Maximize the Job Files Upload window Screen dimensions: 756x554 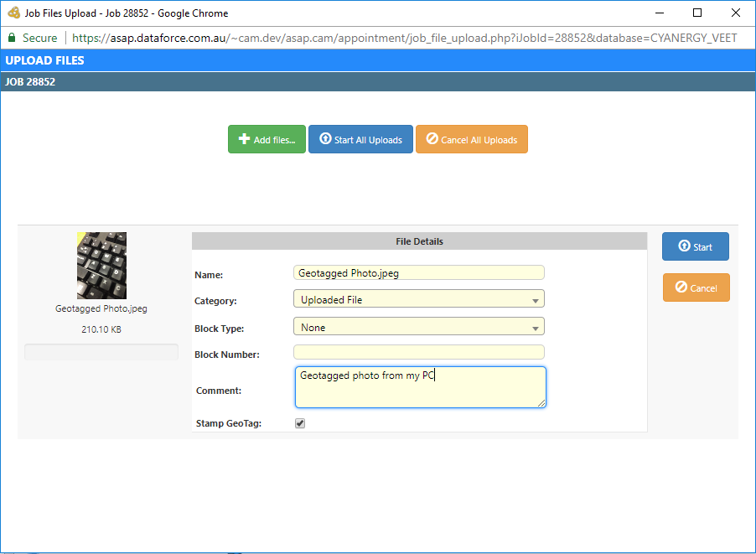(x=697, y=13)
